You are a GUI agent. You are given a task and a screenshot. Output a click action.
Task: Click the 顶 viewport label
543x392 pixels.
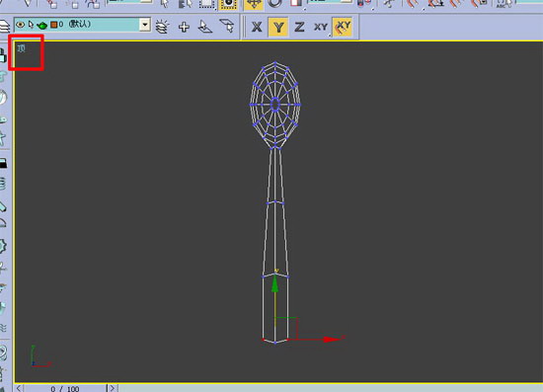22,48
